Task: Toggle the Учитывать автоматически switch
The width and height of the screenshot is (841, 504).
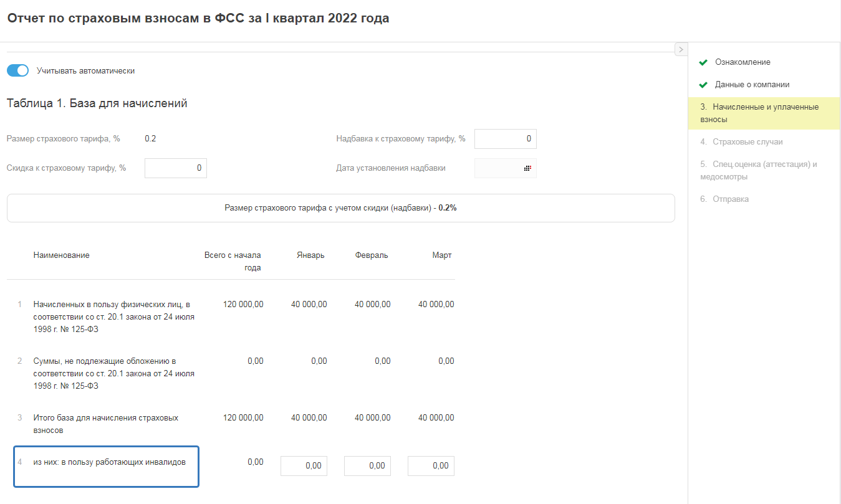Action: (18, 70)
